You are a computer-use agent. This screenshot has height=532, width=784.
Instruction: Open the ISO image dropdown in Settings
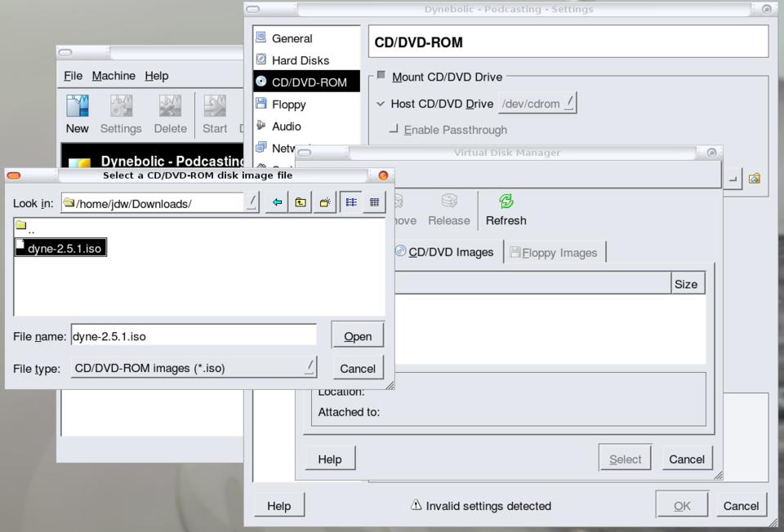click(x=733, y=179)
